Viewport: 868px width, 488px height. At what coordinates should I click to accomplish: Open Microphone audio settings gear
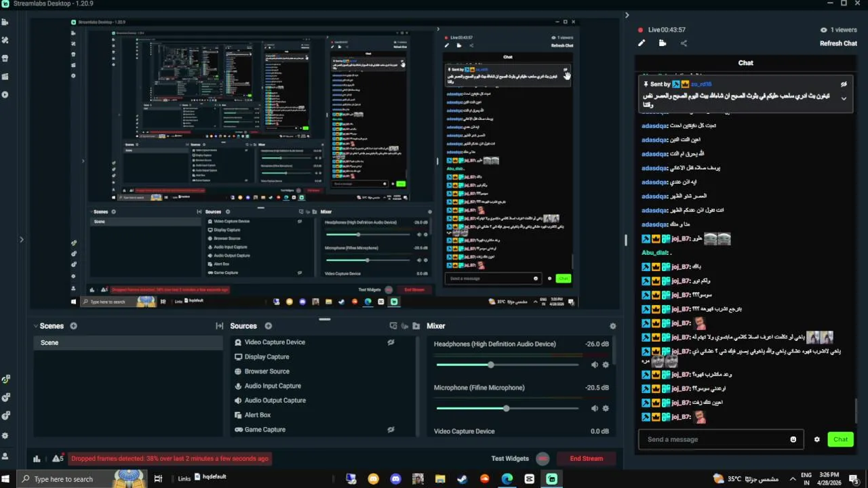click(606, 409)
